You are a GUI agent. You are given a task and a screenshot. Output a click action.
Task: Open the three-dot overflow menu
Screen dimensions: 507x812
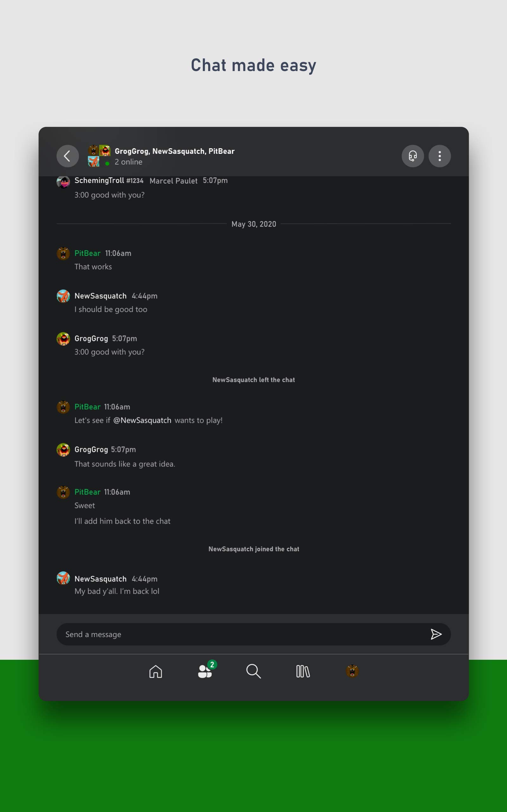pyautogui.click(x=440, y=156)
